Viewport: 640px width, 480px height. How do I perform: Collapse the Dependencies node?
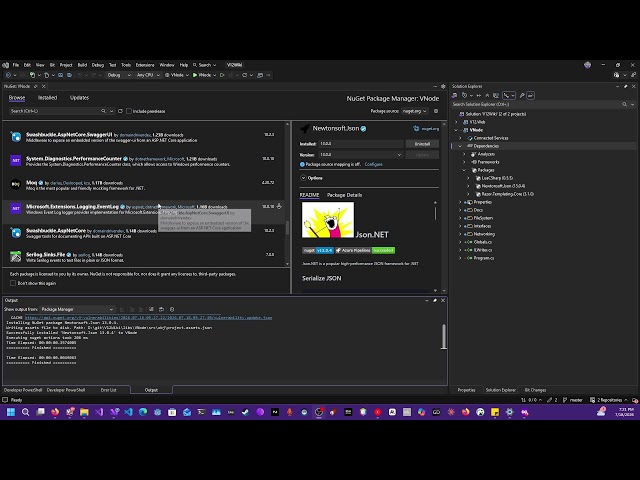coord(460,146)
